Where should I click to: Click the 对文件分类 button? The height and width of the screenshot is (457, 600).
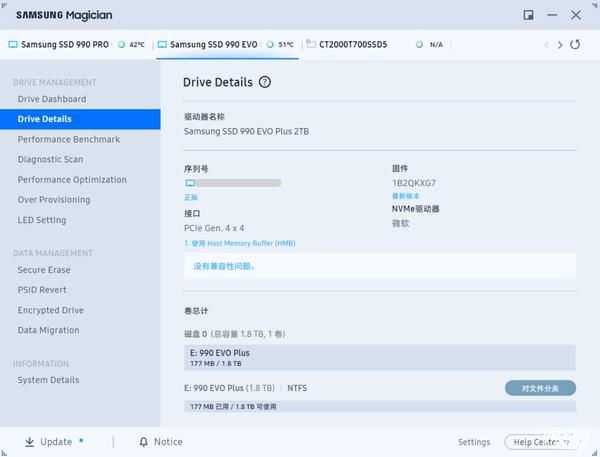[540, 388]
